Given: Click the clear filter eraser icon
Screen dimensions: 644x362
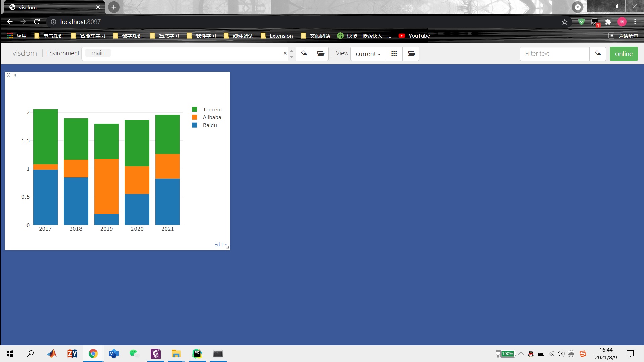Looking at the screenshot, I should coord(598,54).
